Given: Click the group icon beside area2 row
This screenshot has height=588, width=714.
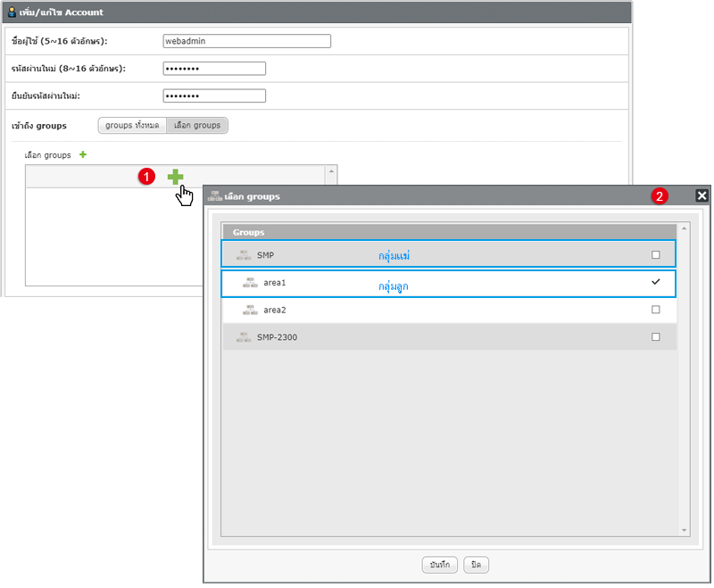Looking at the screenshot, I should coord(250,310).
